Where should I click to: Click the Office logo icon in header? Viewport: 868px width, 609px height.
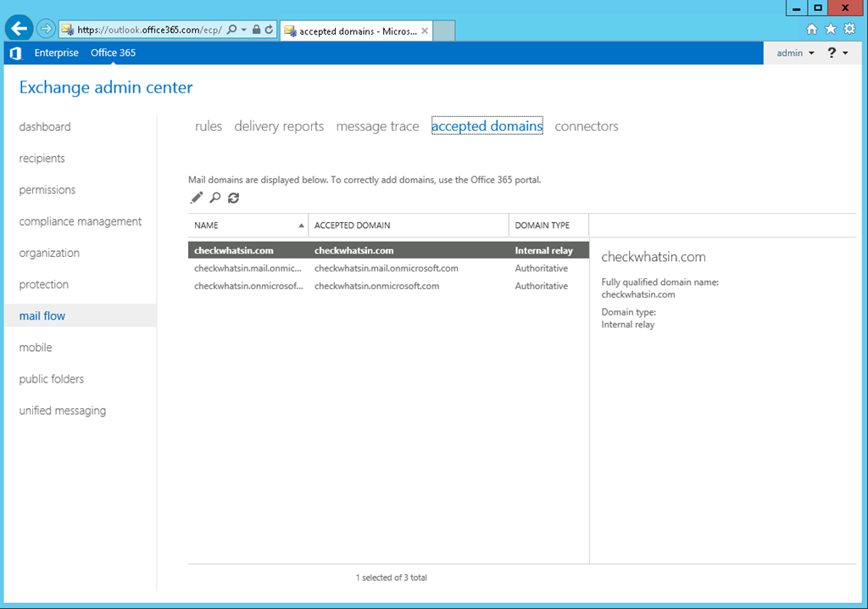pyautogui.click(x=16, y=53)
